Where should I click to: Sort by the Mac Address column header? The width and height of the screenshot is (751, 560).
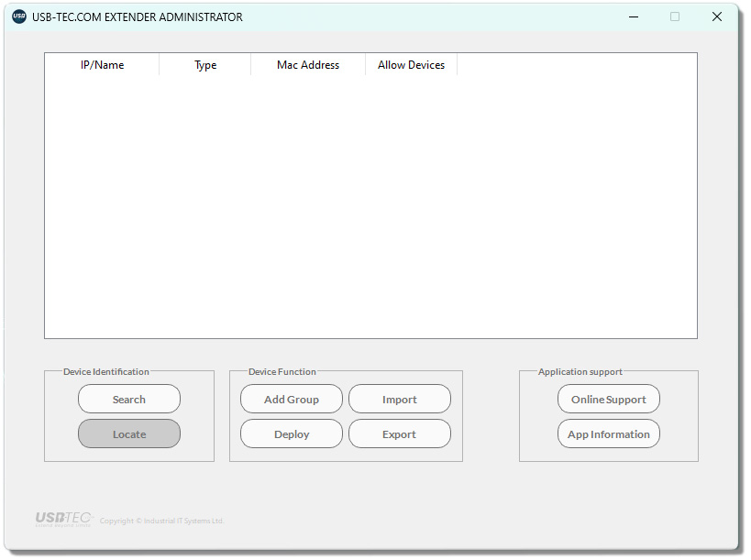pyautogui.click(x=308, y=65)
